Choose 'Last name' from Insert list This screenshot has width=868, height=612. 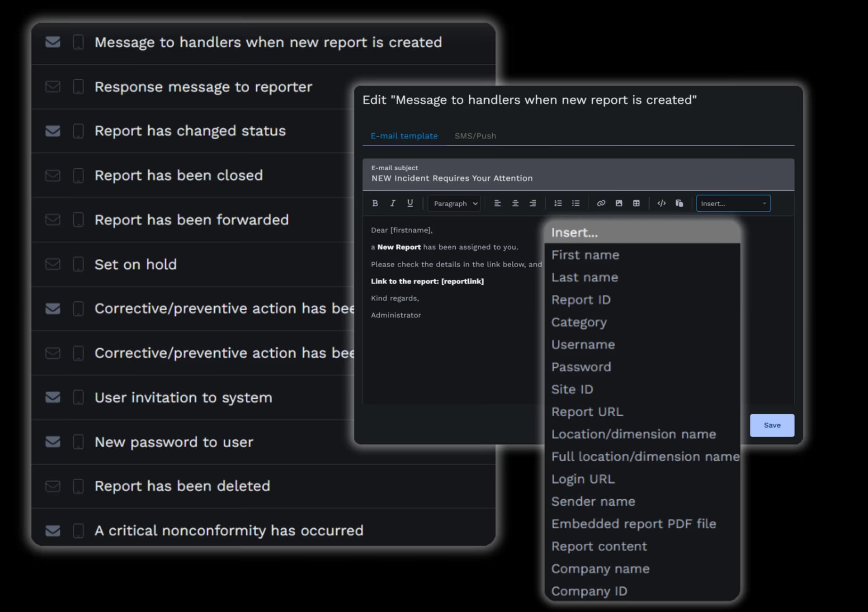[642, 277]
